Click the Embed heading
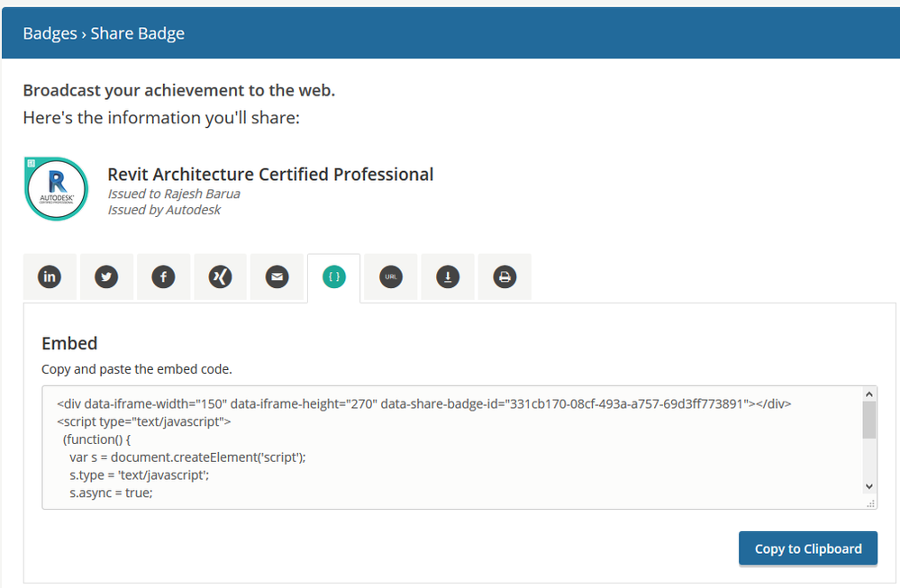 click(x=69, y=344)
